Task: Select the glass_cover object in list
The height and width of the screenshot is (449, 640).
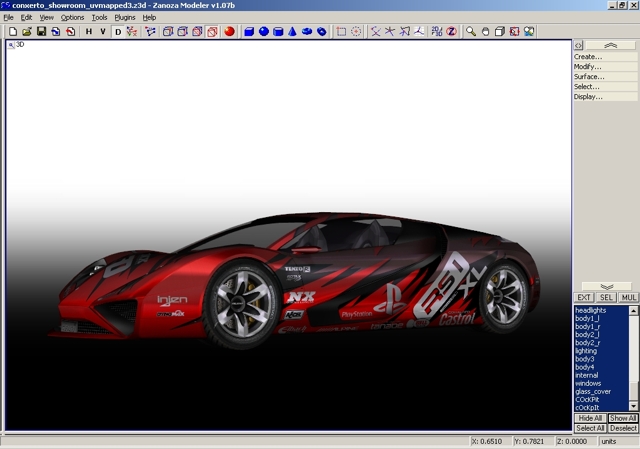Action: pyautogui.click(x=595, y=391)
